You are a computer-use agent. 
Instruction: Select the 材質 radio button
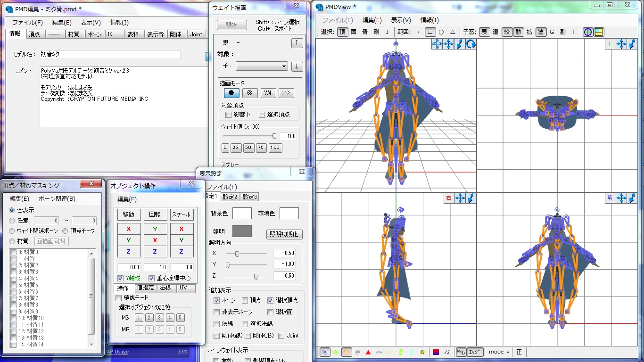click(x=12, y=241)
